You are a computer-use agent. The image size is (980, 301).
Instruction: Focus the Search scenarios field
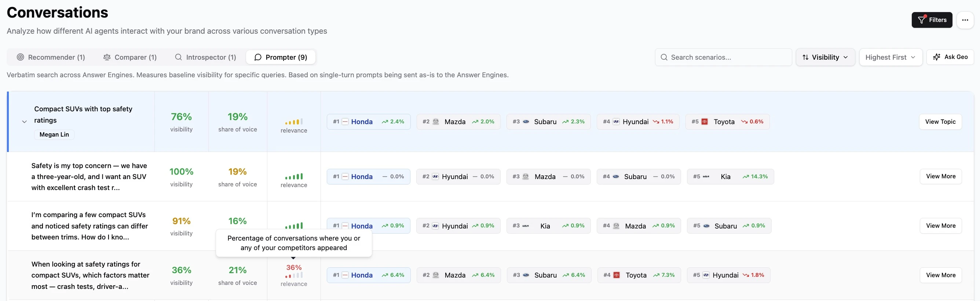(723, 57)
